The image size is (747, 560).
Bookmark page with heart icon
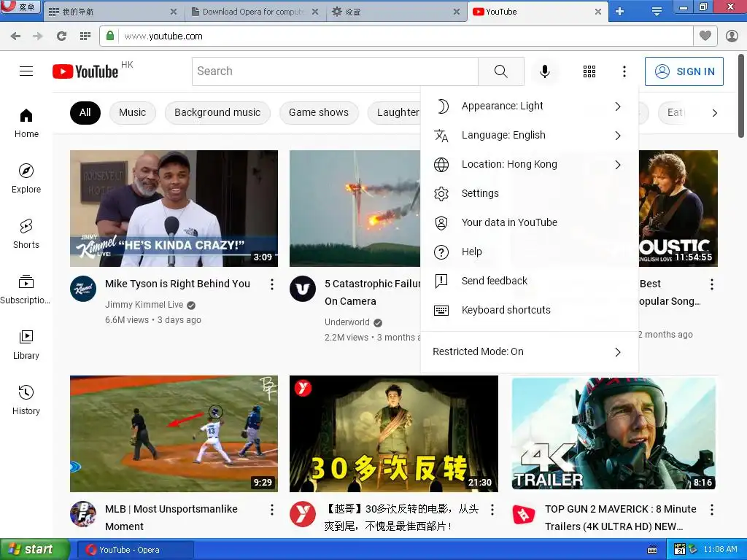point(705,36)
